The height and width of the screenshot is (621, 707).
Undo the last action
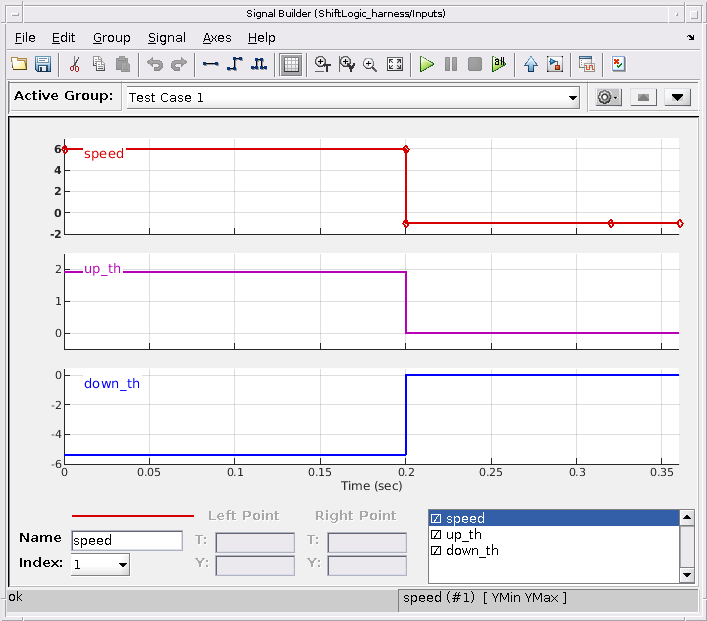pos(155,64)
